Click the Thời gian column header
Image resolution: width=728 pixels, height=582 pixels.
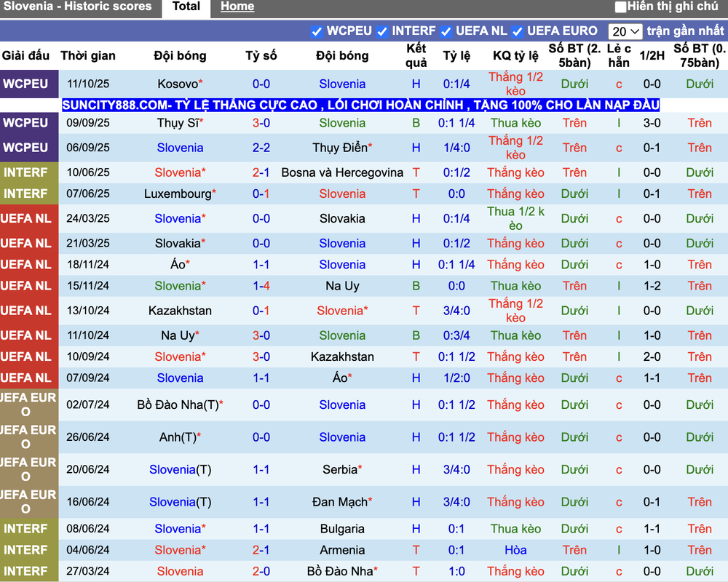click(88, 56)
